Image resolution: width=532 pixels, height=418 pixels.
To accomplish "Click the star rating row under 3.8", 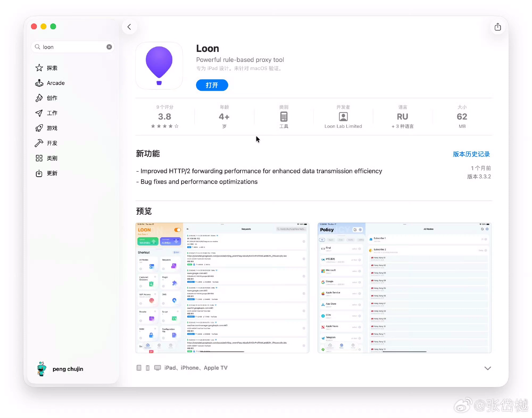I will (165, 126).
